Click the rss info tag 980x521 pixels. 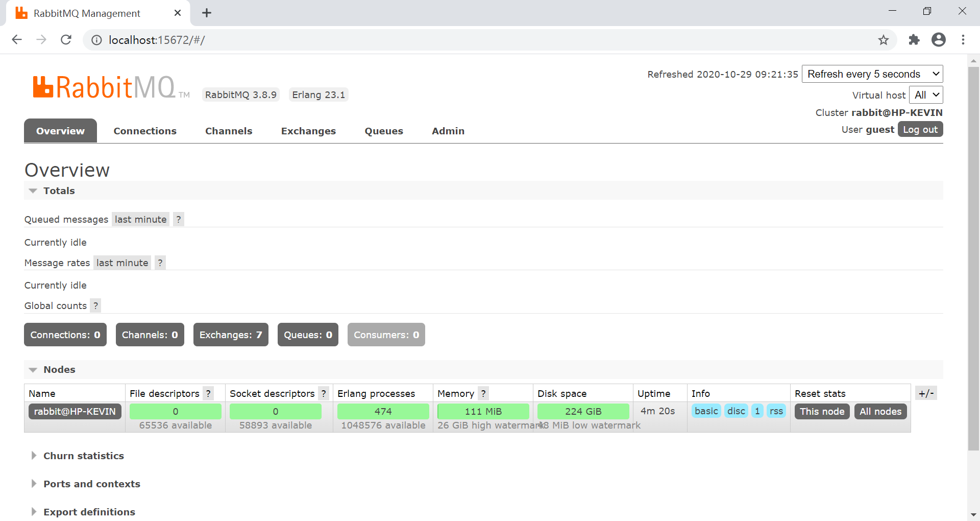tap(776, 411)
